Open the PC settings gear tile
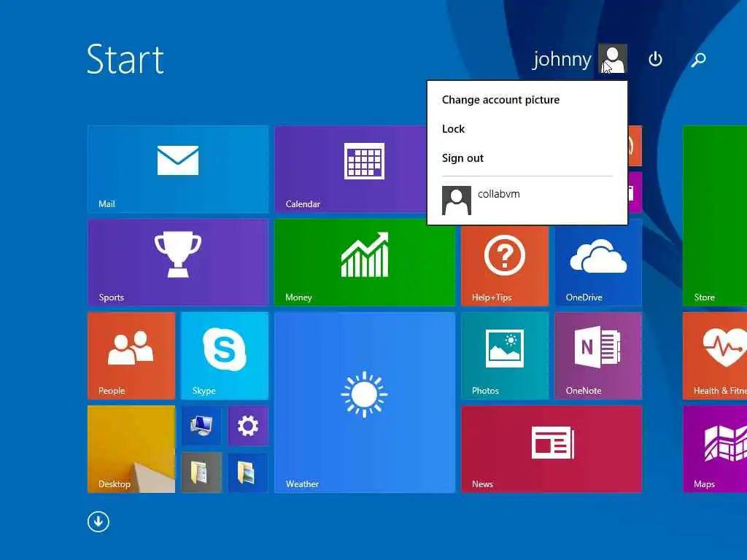Image resolution: width=747 pixels, height=560 pixels. click(x=248, y=426)
